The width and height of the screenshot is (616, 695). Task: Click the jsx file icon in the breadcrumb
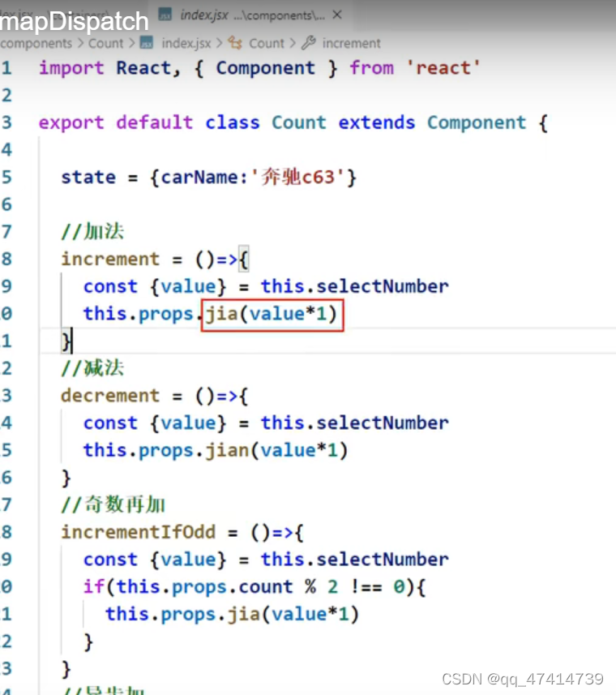pyautogui.click(x=147, y=43)
